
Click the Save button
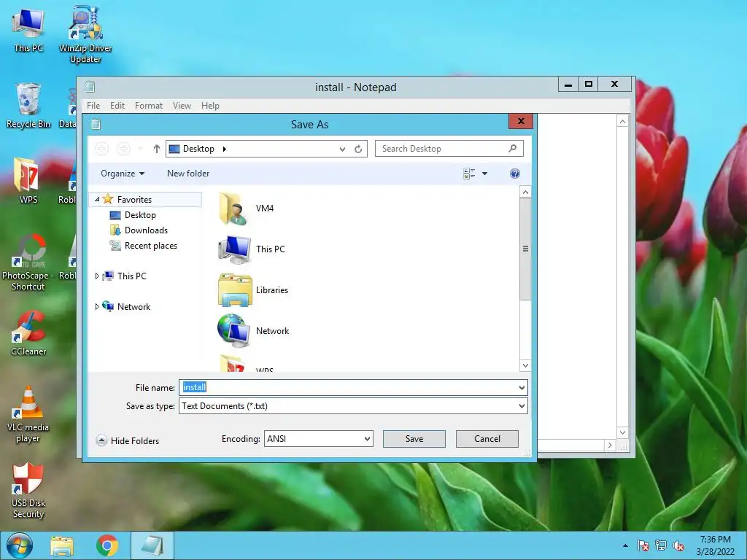pos(414,439)
